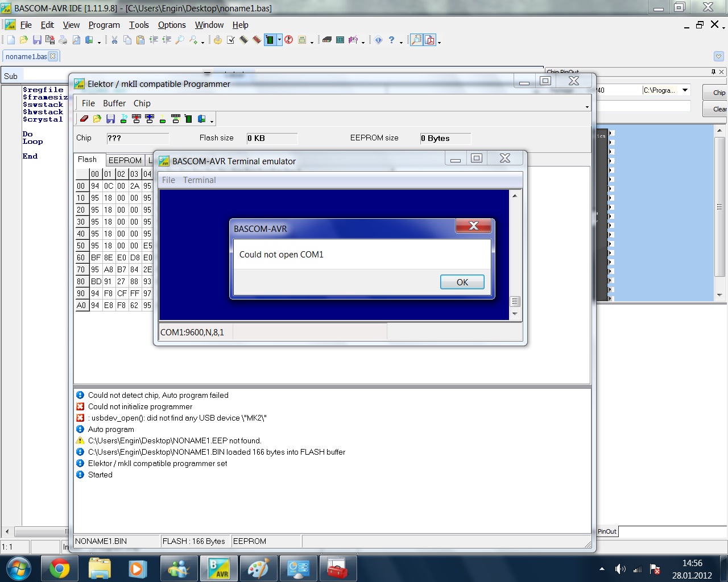Open the Program menu in BASCOM IDE
Viewport: 728px width, 582px height.
(104, 25)
